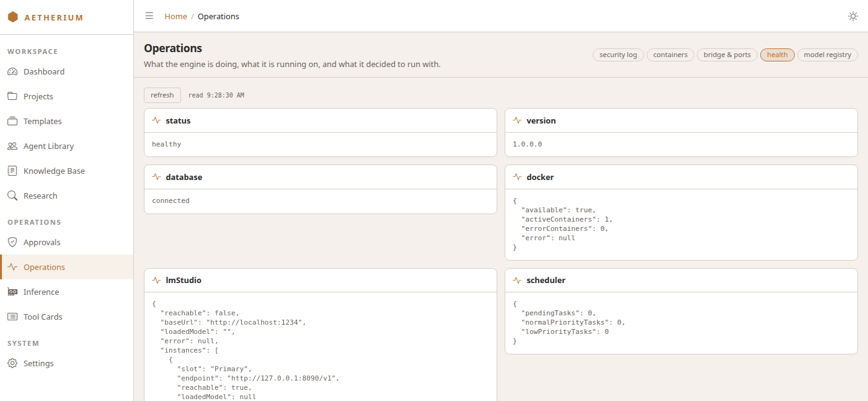Click the scheduler card title

pyautogui.click(x=546, y=280)
